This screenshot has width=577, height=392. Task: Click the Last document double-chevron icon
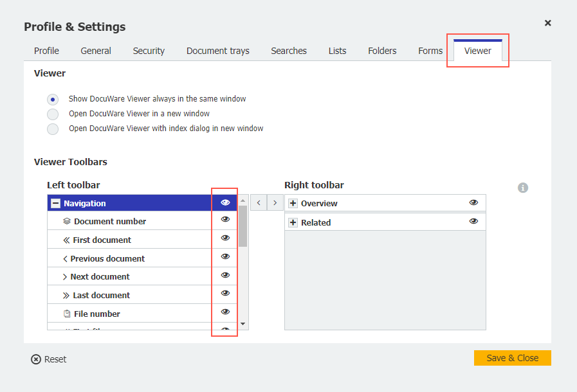66,296
